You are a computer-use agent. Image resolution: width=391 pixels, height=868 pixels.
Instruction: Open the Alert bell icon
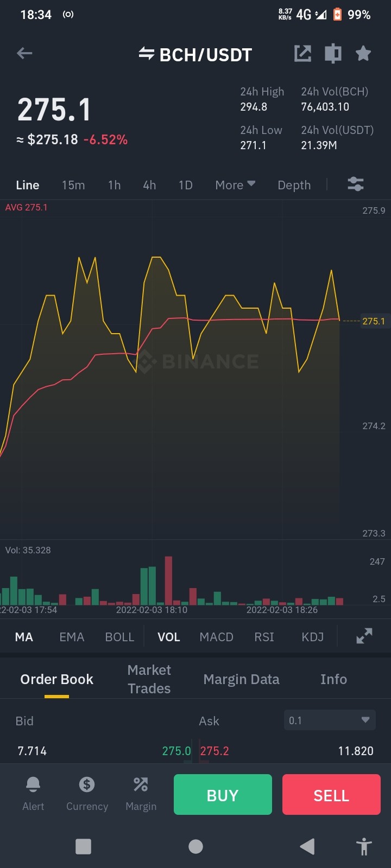pyautogui.click(x=33, y=784)
